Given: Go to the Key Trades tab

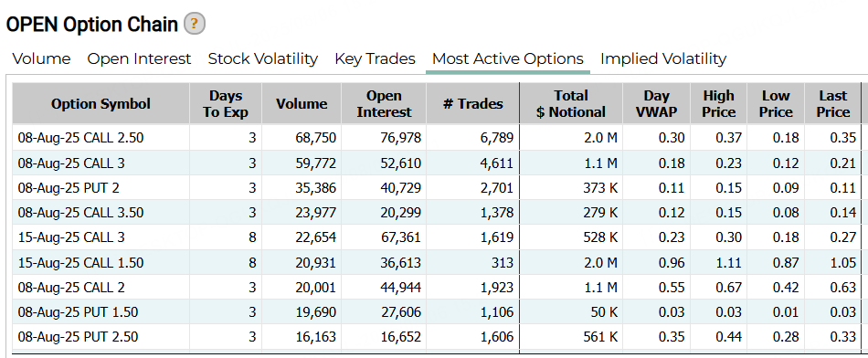Looking at the screenshot, I should 375,58.
